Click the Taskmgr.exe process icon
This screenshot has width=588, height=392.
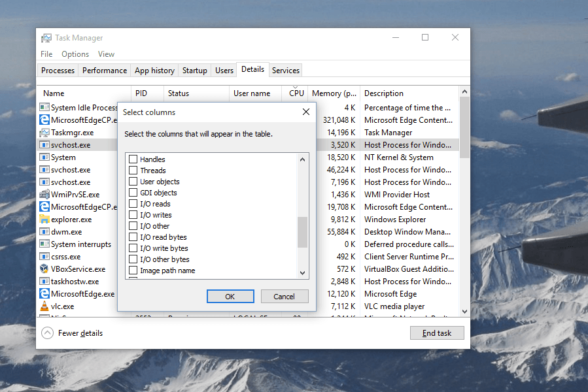pos(44,132)
